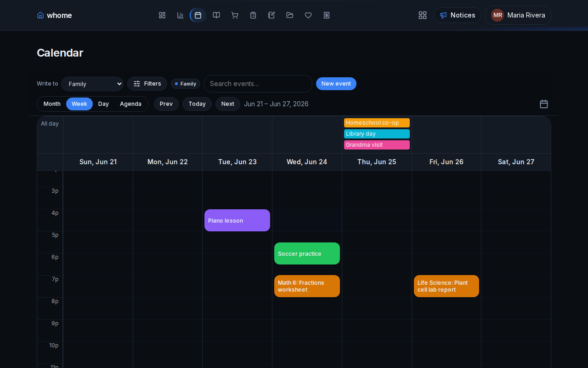Viewport: 588px width, 368px height.
Task: Open the clipboard list icon
Action: point(253,15)
